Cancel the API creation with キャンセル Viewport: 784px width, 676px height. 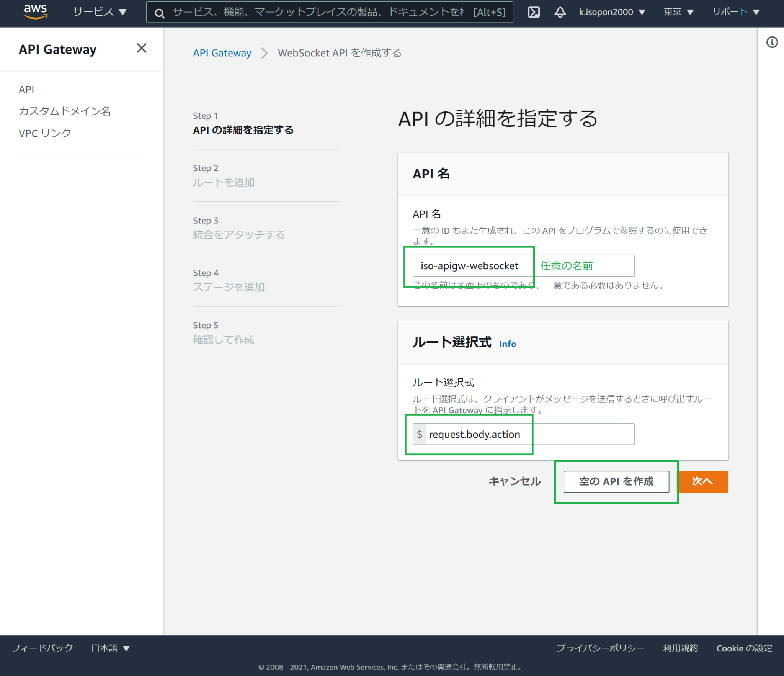(x=514, y=481)
